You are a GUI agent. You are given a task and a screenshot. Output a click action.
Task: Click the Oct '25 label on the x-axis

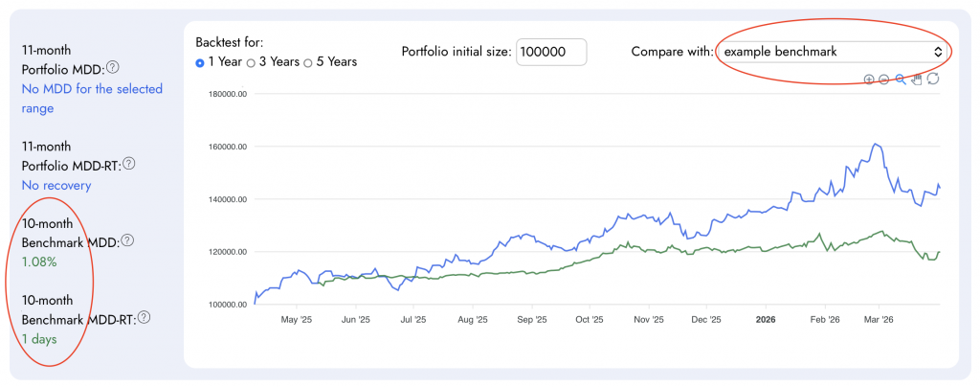[591, 319]
